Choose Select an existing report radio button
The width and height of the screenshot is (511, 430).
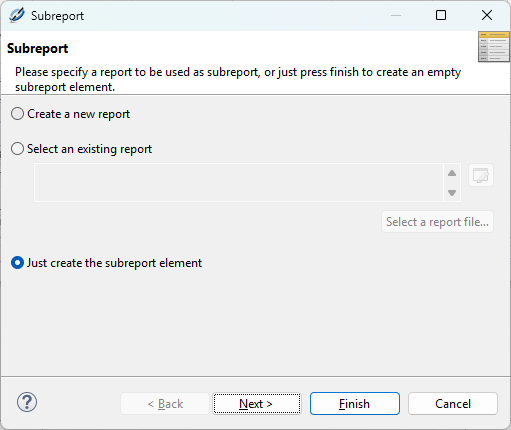click(81, 149)
